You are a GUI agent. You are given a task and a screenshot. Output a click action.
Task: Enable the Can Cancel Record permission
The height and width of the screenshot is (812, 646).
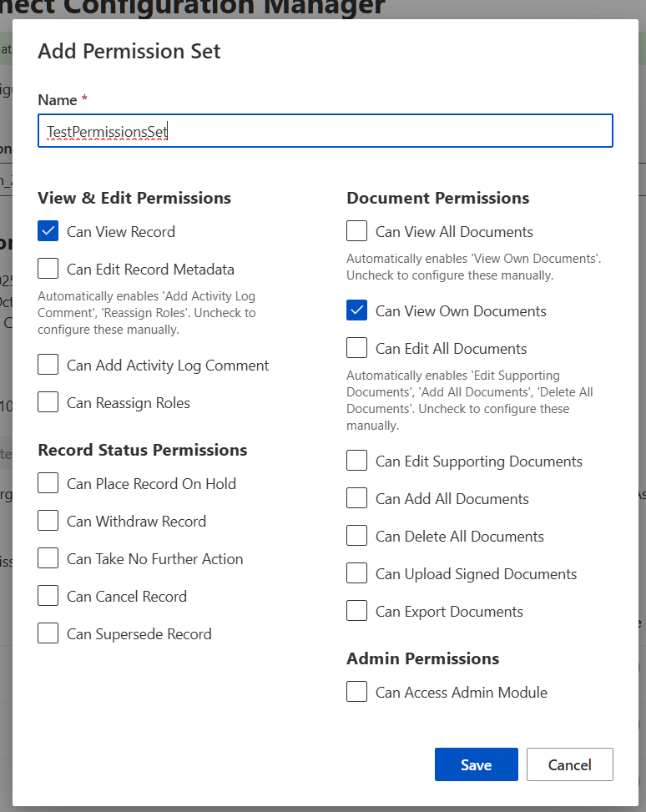(x=48, y=596)
